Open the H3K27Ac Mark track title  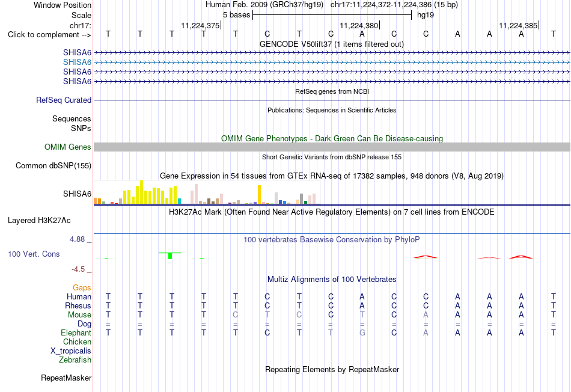331,212
